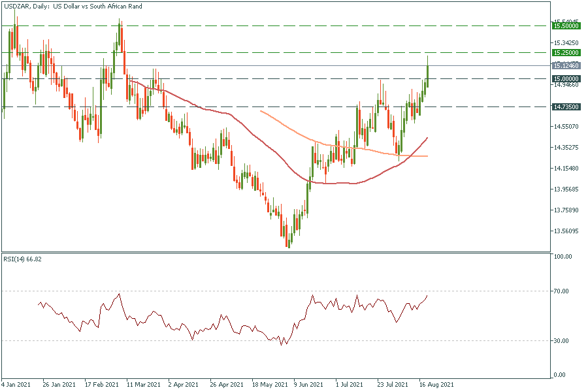Image resolution: width=588 pixels, height=392 pixels.
Task: Click the 23 Jul 2021 date label
Action: pos(392,385)
